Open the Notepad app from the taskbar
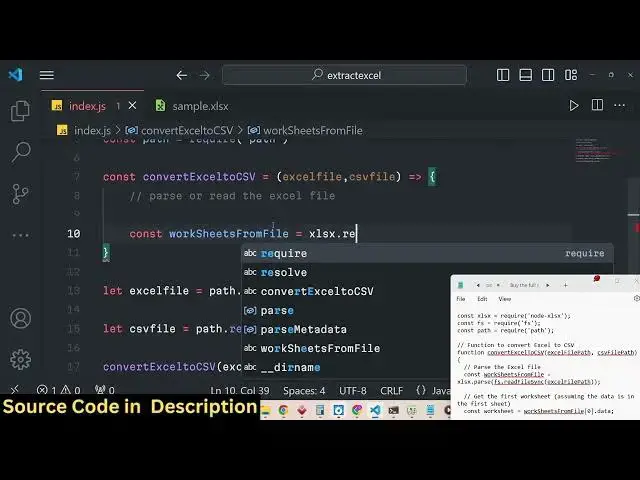 coord(430,410)
